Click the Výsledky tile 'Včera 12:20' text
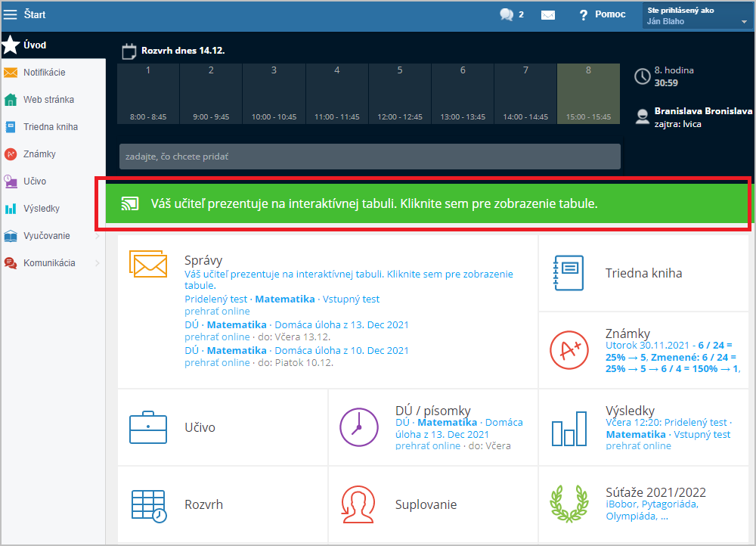Screen dimensions: 756x546 pyautogui.click(x=633, y=423)
